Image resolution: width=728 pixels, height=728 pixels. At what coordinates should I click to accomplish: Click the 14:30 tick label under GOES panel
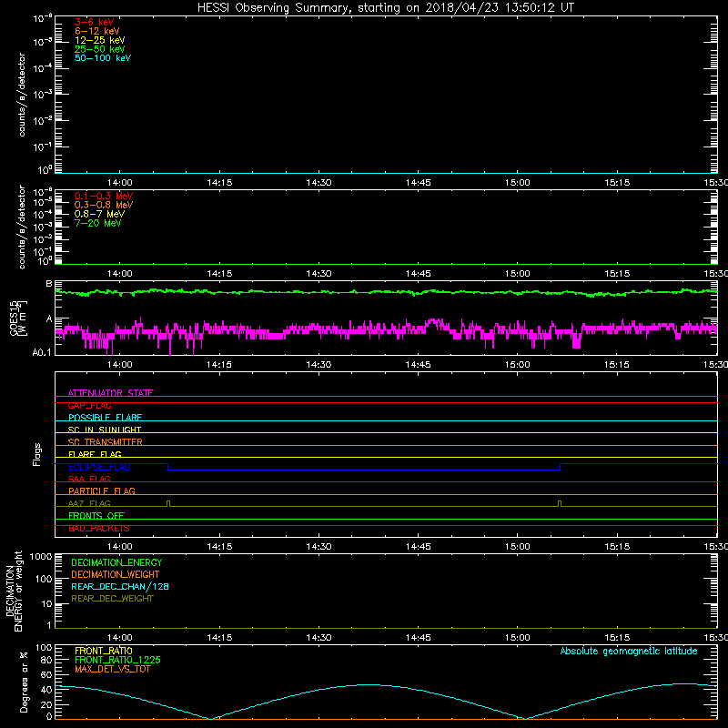(318, 365)
